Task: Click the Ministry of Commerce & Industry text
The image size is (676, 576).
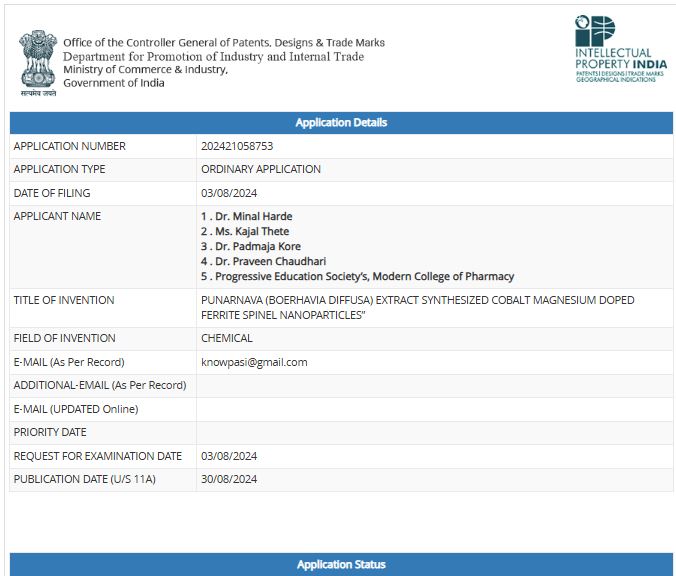Action: [145, 69]
